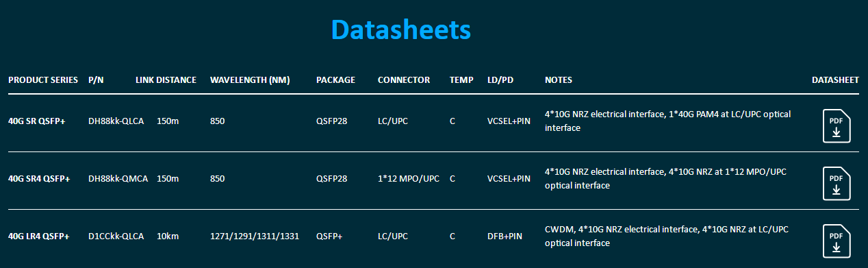Click the Link Distance column header
This screenshot has width=868, height=268.
pos(166,80)
